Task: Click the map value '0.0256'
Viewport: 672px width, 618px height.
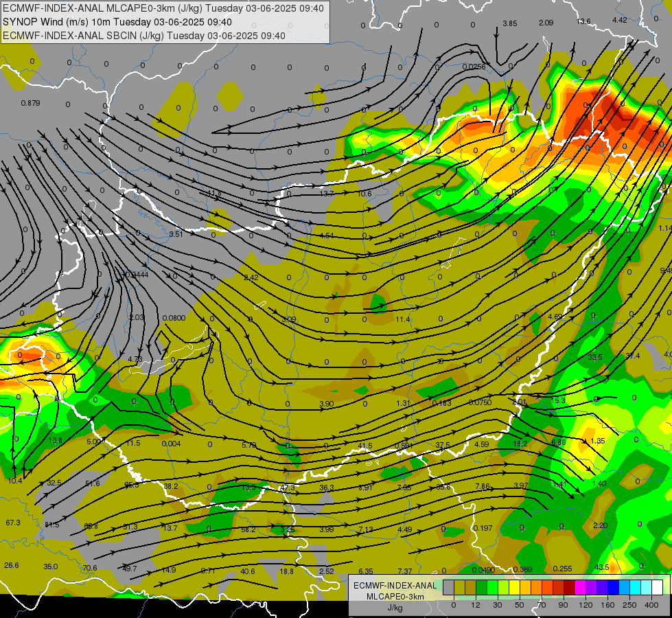Action: pyautogui.click(x=474, y=67)
